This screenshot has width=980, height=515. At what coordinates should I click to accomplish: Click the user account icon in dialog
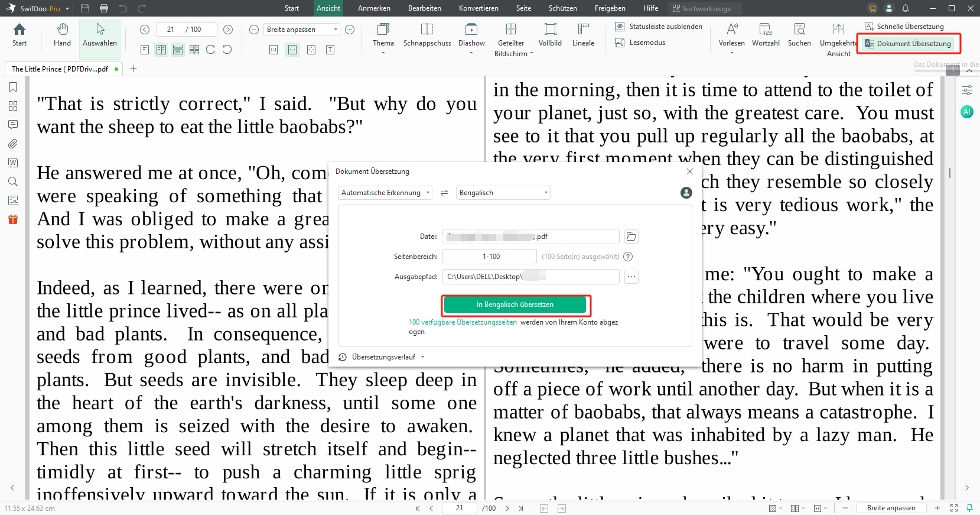(x=686, y=193)
